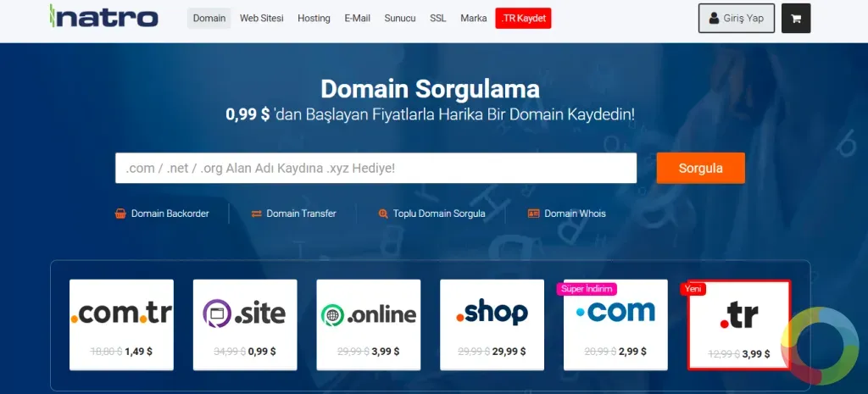Open the Domain Whois link
The width and height of the screenshot is (868, 394).
(567, 214)
